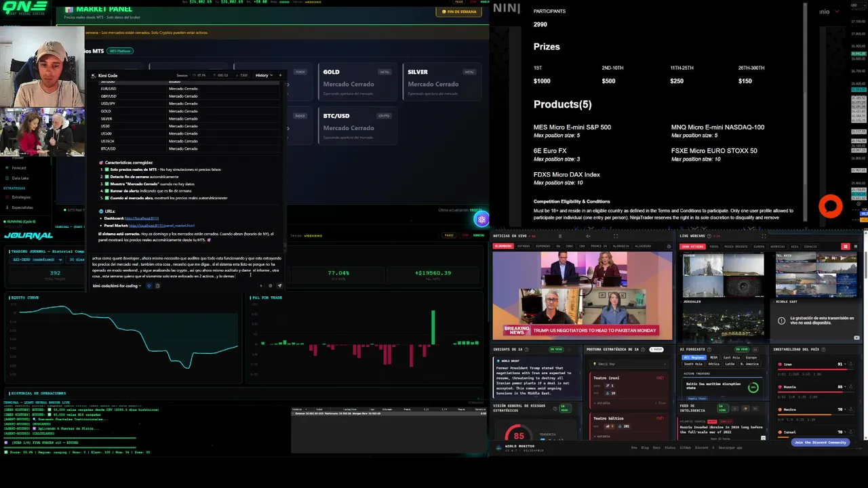
Task: Select the MEDIO ORIENTE webcam tab
Action: pyautogui.click(x=736, y=246)
